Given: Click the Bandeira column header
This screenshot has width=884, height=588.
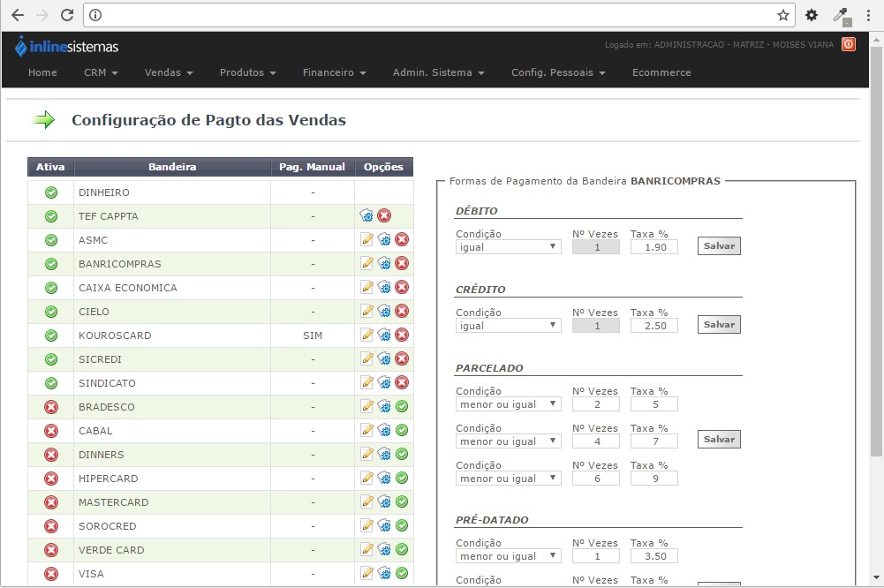Looking at the screenshot, I should click(x=172, y=167).
